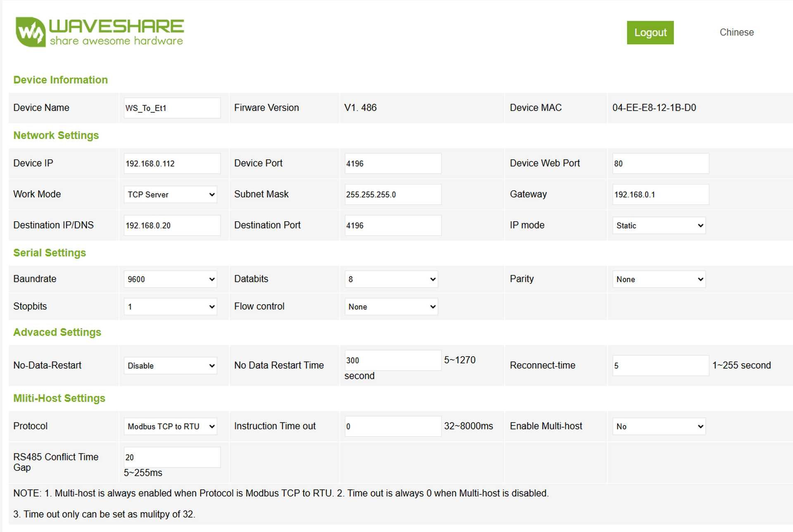The image size is (793, 532).
Task: Click the Mliti-Host Settings heading
Action: tap(59, 398)
